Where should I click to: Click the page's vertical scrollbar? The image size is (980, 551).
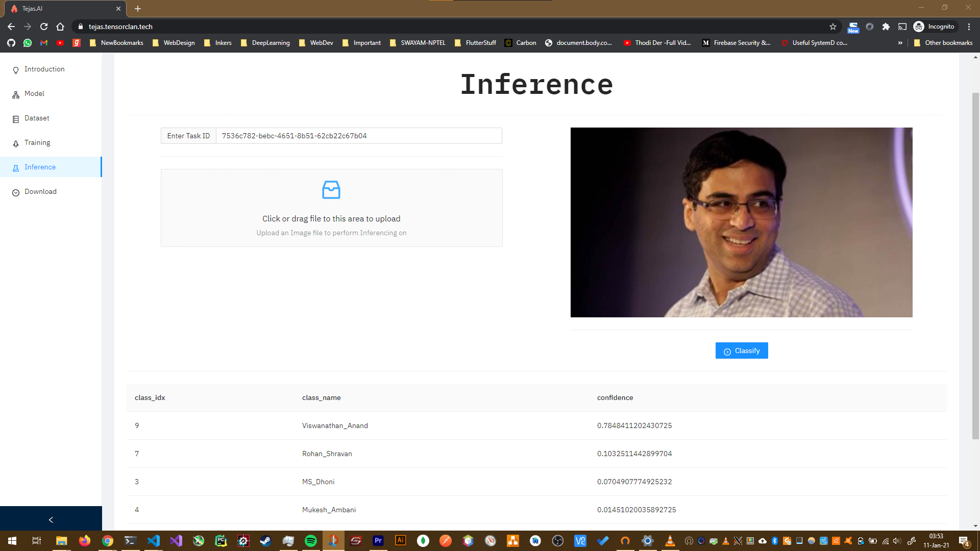tap(975, 265)
